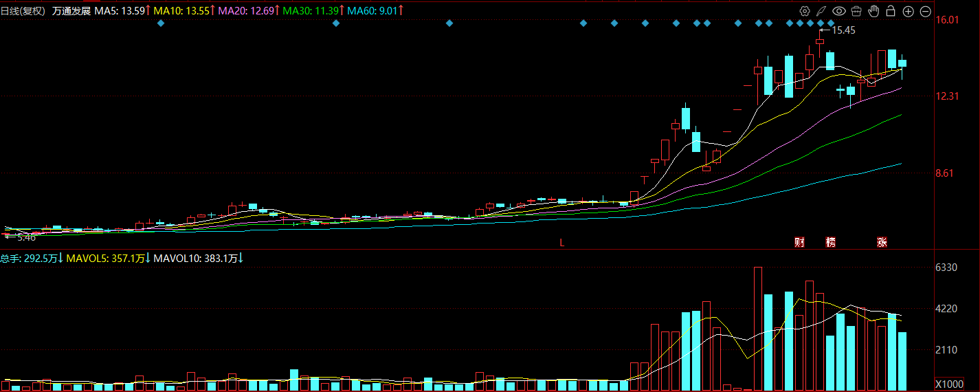This screenshot has width=980, height=392.
Task: Click the 16.01 price axis value
Action: click(947, 20)
